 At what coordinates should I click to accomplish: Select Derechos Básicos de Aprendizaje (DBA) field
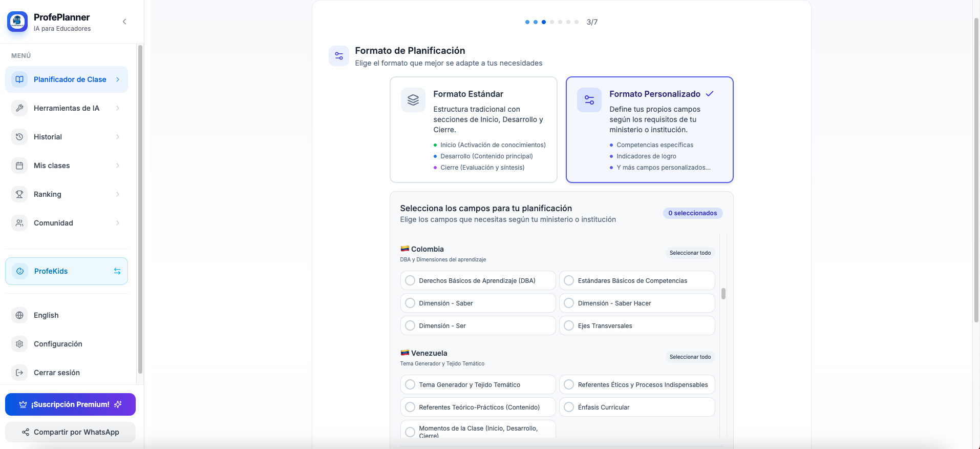click(478, 280)
